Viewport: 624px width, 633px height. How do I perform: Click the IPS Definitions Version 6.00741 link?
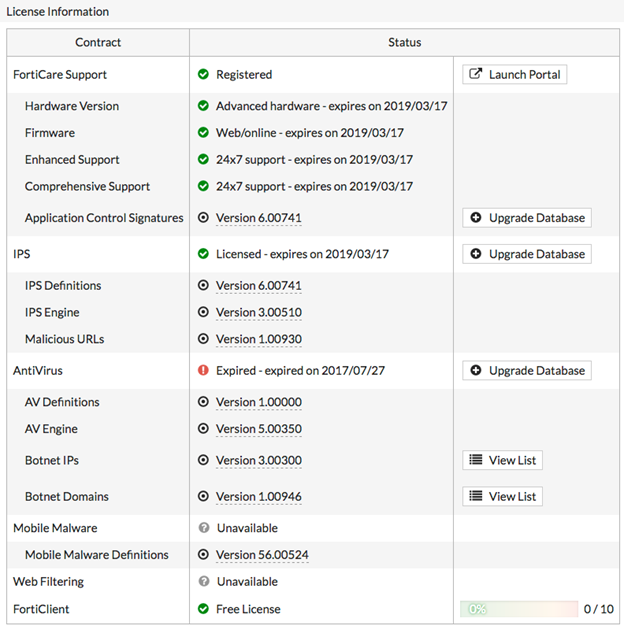point(258,286)
